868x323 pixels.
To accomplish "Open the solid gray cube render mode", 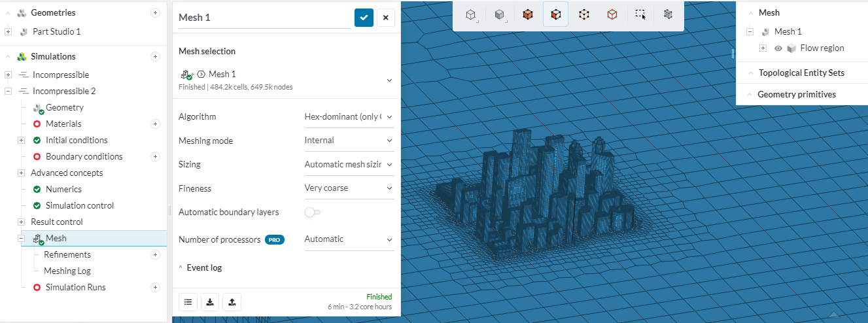I will coord(499,14).
